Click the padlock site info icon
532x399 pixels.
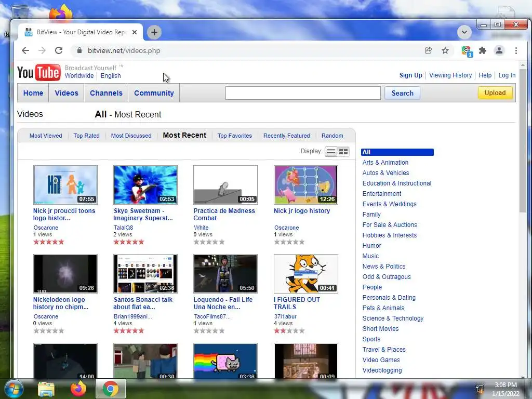tap(79, 50)
